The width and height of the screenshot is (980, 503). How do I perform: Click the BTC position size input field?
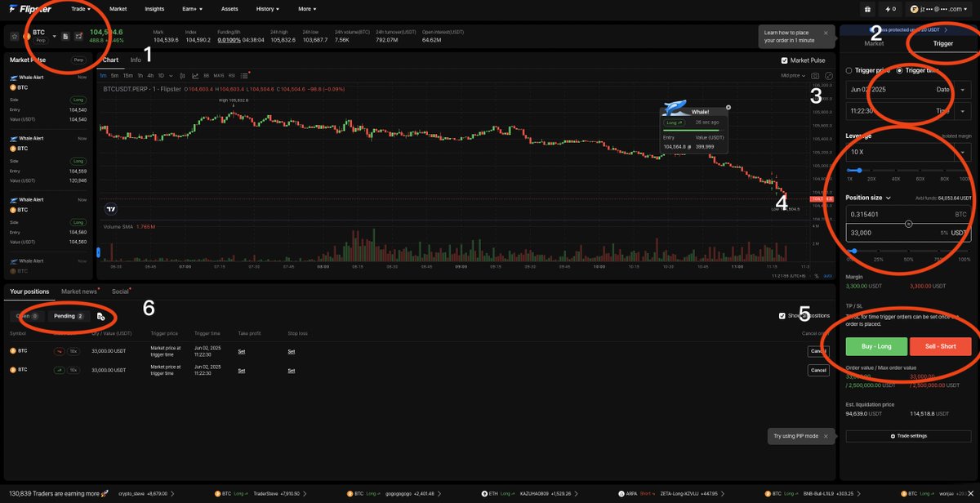click(x=908, y=214)
